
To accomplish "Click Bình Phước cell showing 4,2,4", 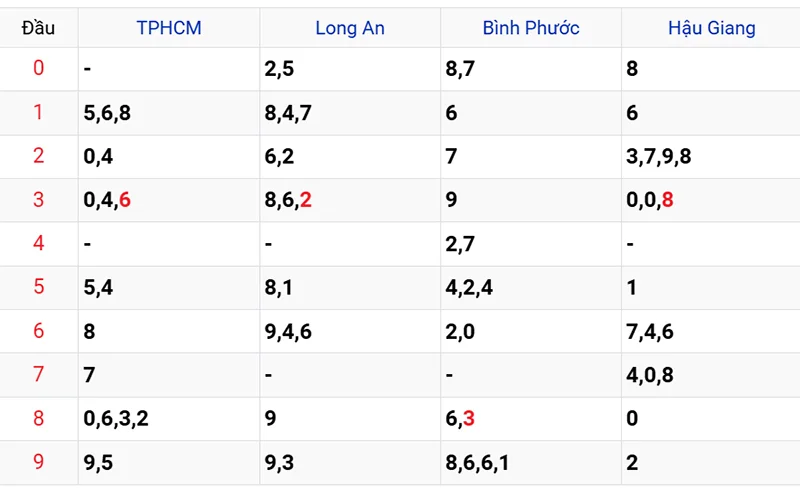I will tap(469, 288).
